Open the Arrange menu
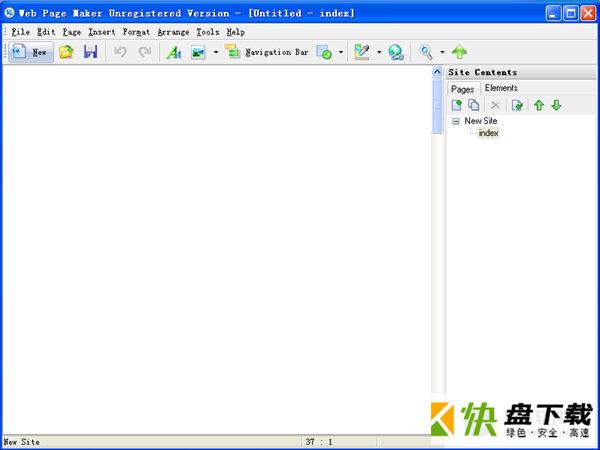Image resolution: width=600 pixels, height=450 pixels. tap(173, 32)
